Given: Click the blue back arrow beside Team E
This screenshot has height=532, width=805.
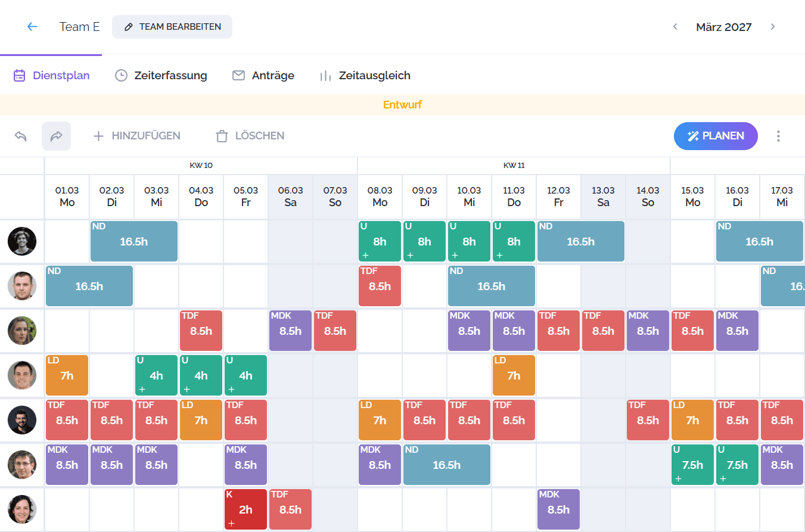Looking at the screenshot, I should coord(33,26).
